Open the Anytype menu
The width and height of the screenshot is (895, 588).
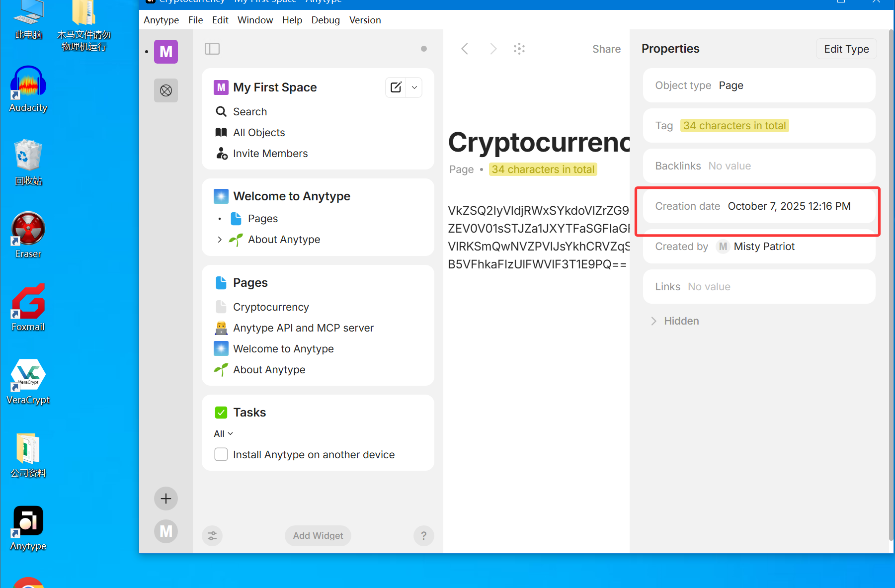coord(161,20)
